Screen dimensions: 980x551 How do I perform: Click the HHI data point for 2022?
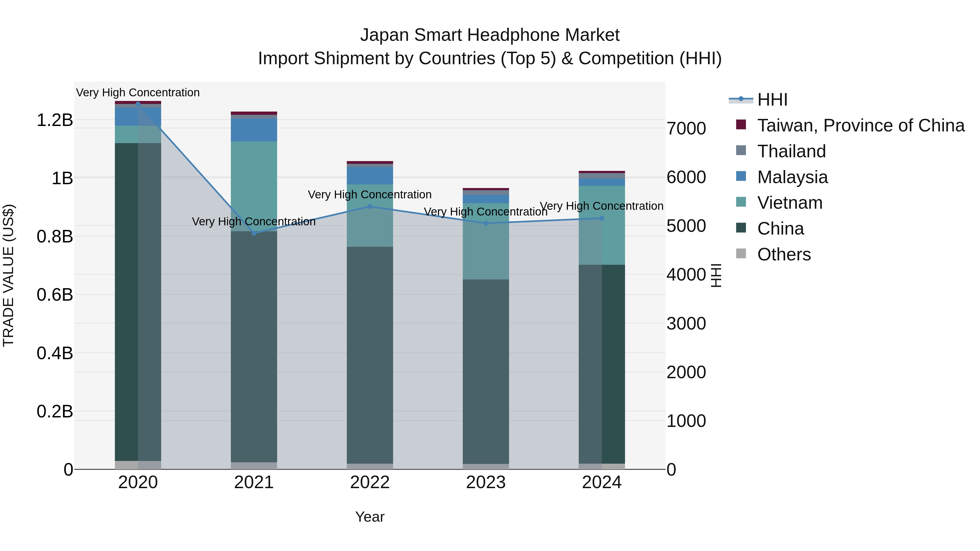370,207
